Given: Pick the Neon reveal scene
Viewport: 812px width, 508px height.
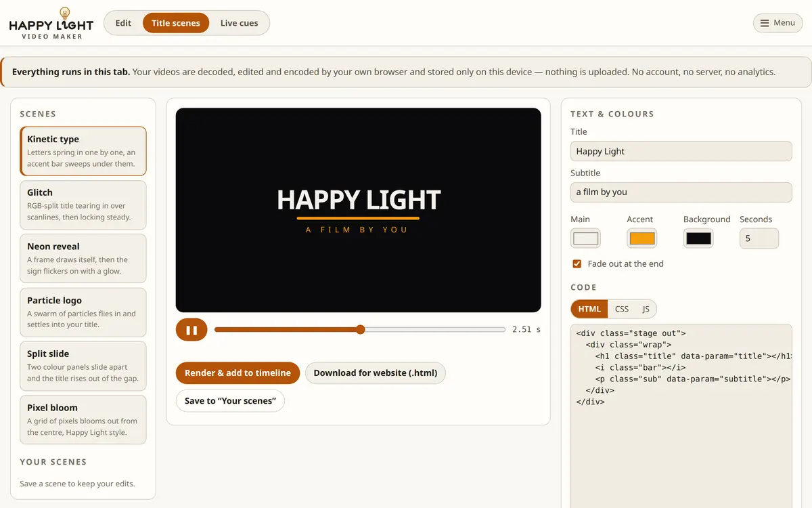Looking at the screenshot, I should point(83,259).
